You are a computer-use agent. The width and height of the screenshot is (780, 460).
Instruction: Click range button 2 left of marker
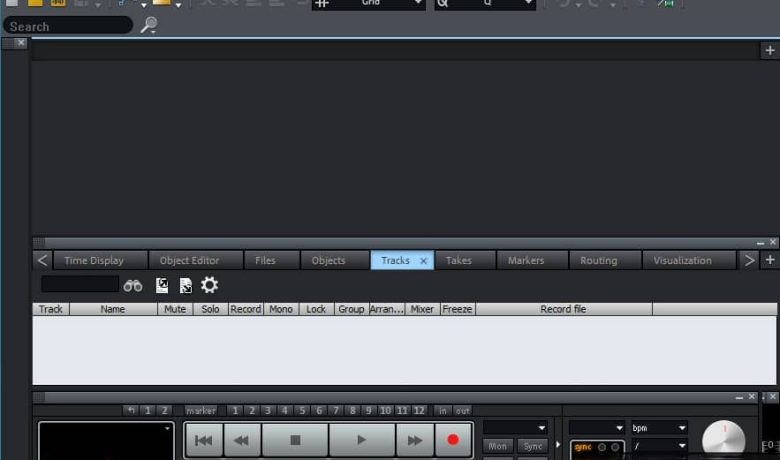164,411
